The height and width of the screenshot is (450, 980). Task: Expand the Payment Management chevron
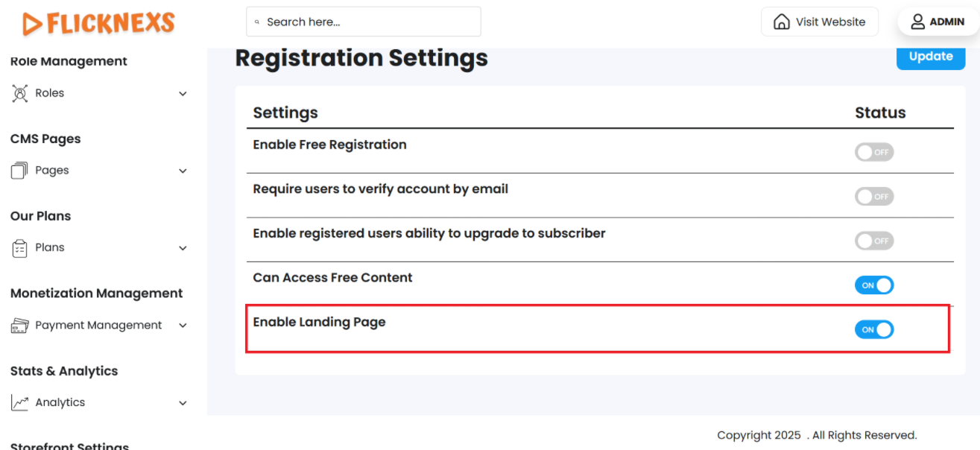click(x=183, y=326)
